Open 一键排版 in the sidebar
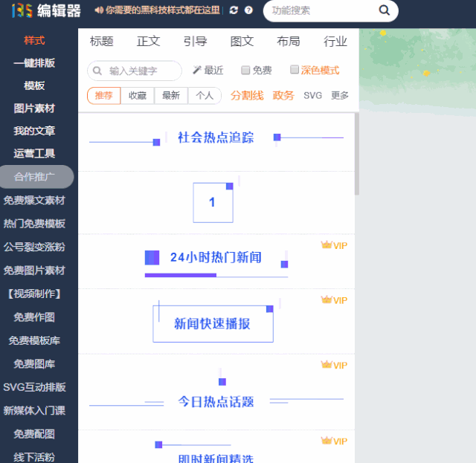 point(34,63)
